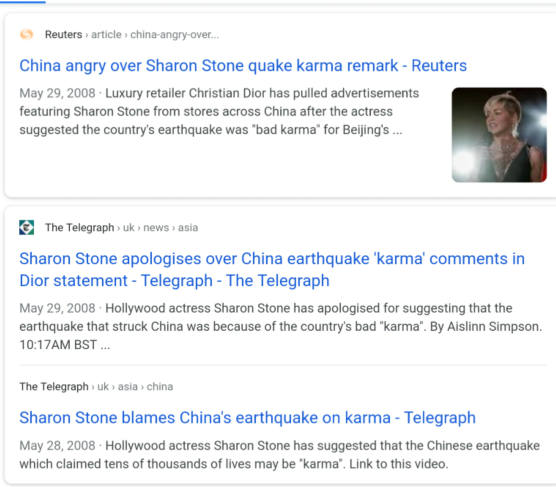Click the Reuters favicon icon
556x487 pixels.
(x=27, y=34)
